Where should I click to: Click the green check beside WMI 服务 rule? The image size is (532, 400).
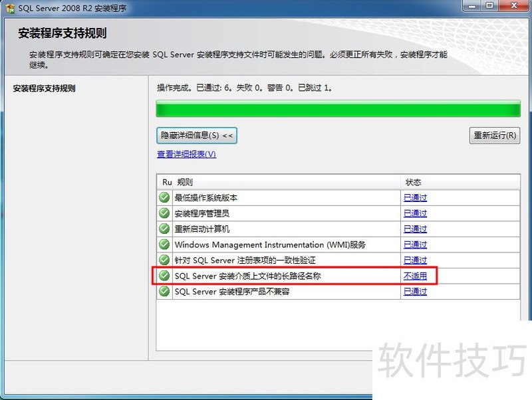tap(164, 245)
